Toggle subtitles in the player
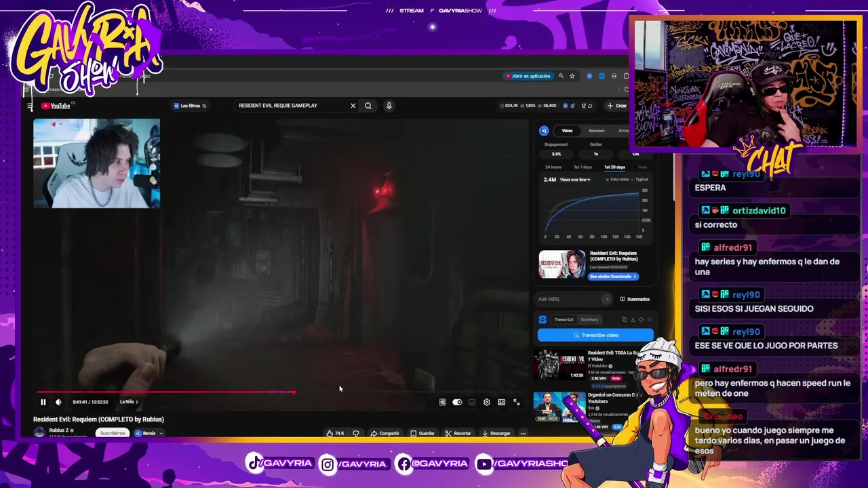The width and height of the screenshot is (868, 488). 472,402
